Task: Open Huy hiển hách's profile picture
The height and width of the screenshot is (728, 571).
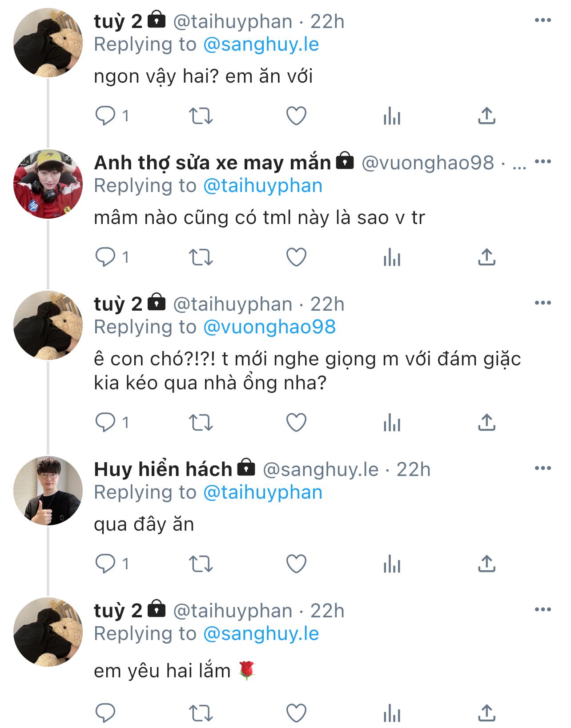Action: click(x=48, y=491)
